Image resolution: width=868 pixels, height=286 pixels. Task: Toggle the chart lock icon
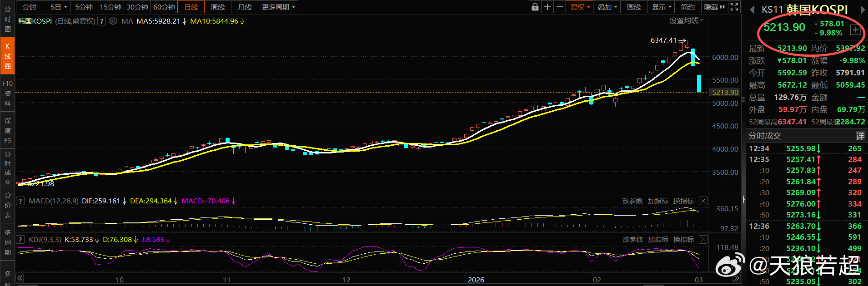pyautogui.click(x=535, y=7)
